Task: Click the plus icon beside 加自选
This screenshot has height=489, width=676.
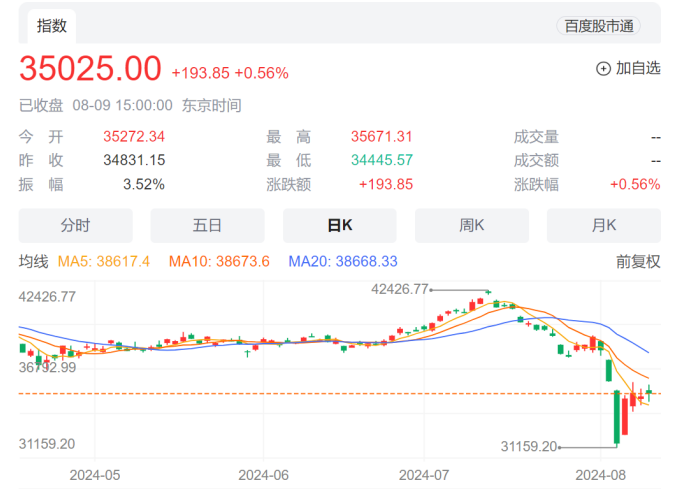Action: [x=603, y=68]
